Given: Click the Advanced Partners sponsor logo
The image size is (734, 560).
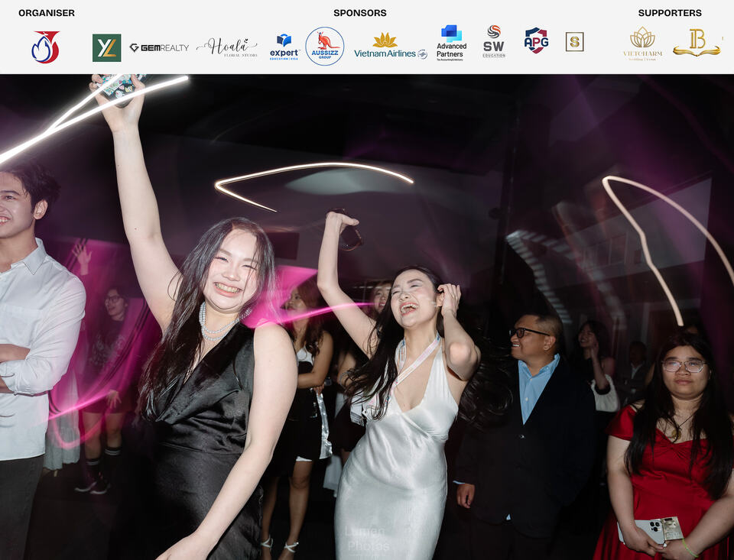Looking at the screenshot, I should click(451, 43).
